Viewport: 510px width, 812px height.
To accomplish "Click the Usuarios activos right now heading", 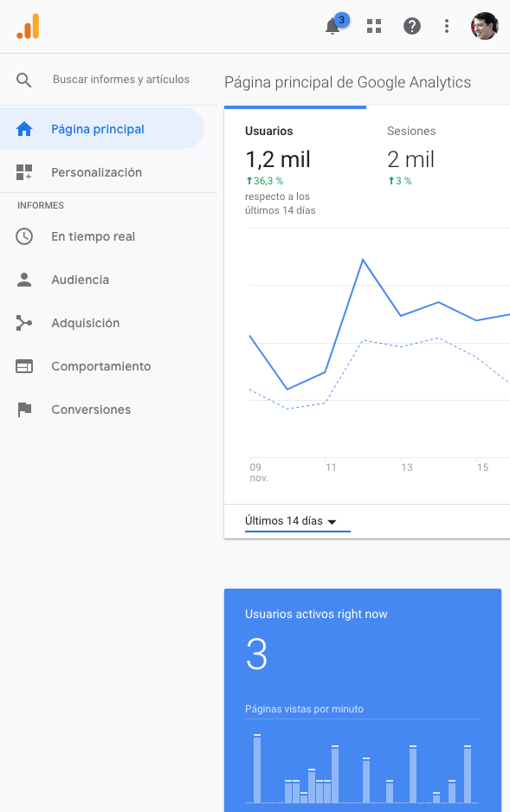I will pos(316,614).
